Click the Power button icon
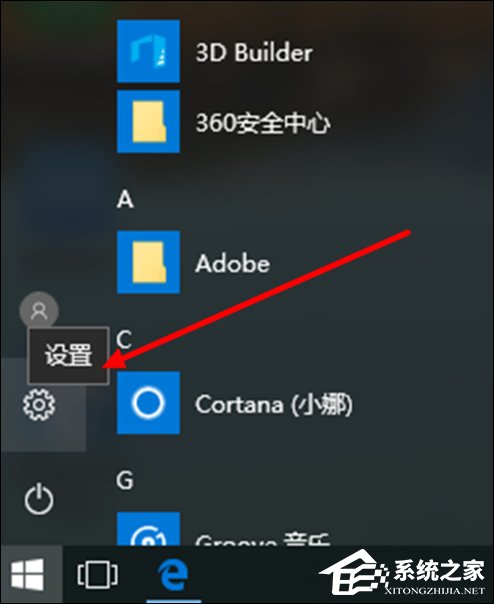494x604 pixels. click(39, 500)
